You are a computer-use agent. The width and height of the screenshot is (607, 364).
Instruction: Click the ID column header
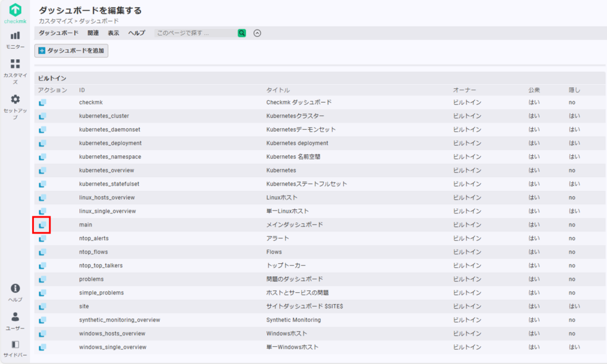tap(82, 90)
